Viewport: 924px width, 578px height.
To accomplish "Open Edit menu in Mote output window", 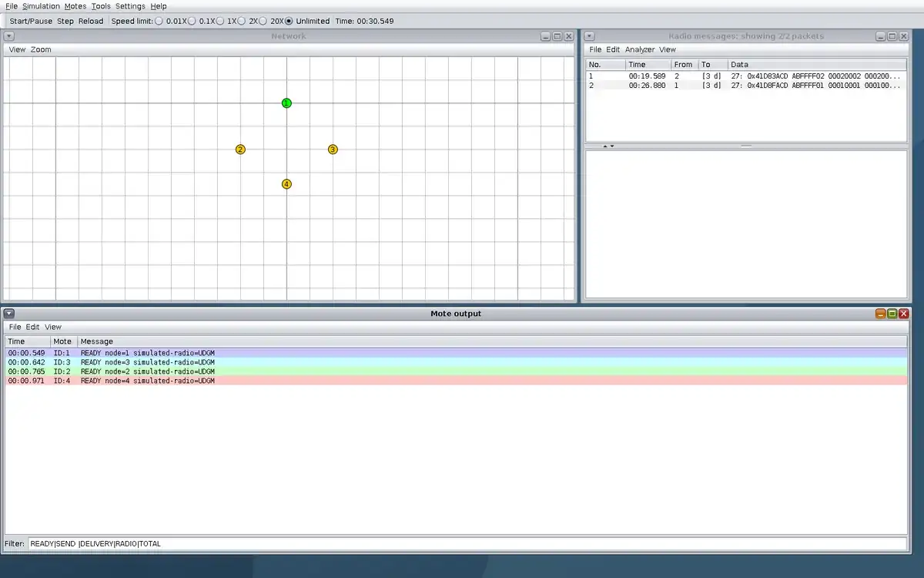I will [32, 327].
